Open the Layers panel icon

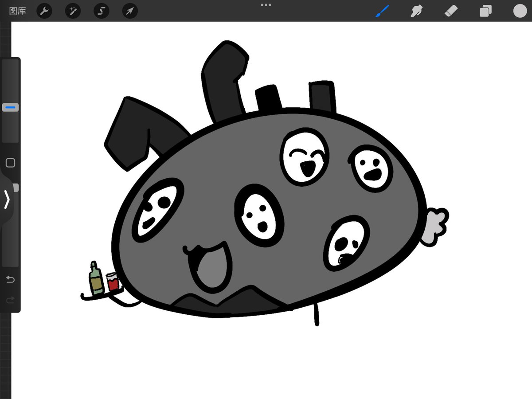coord(485,11)
